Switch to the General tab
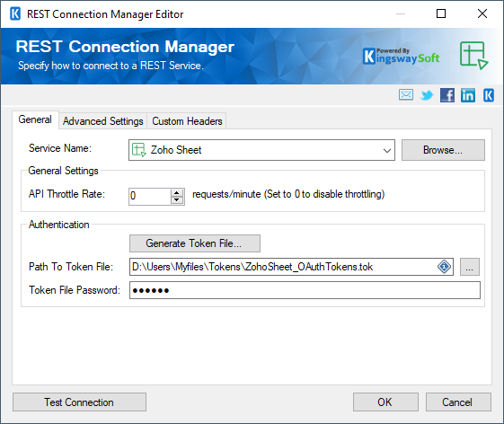This screenshot has height=424, width=504. coord(35,119)
